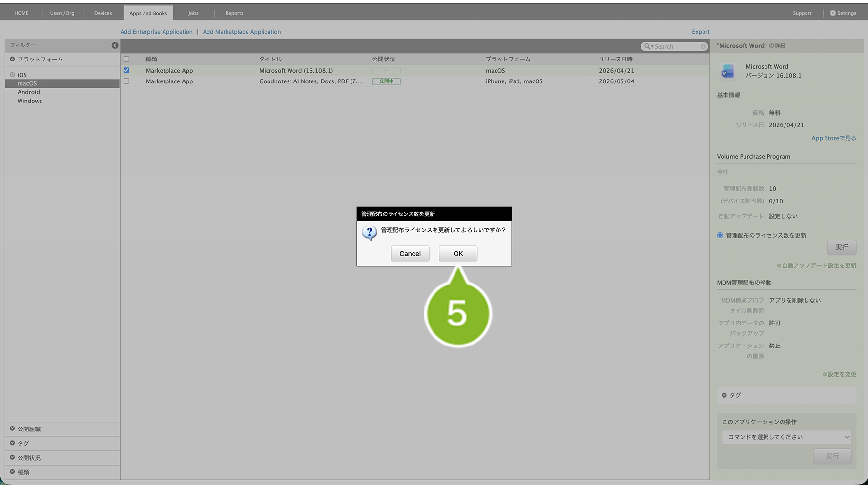Click iPhone, iPad, macOS platform cell
The width and height of the screenshot is (868, 488).
pyautogui.click(x=514, y=81)
